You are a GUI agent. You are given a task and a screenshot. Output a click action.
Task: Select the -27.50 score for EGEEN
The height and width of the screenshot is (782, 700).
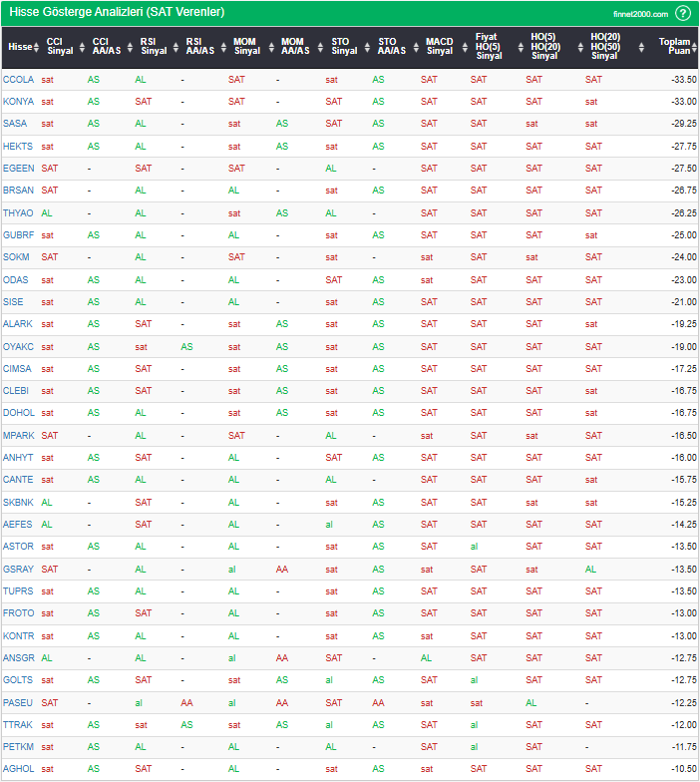click(684, 168)
